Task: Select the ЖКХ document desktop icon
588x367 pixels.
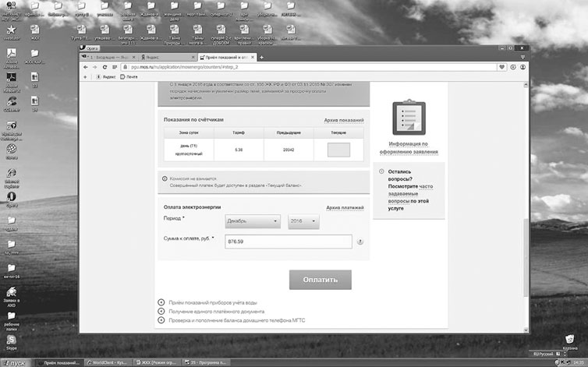Action: pos(34,32)
